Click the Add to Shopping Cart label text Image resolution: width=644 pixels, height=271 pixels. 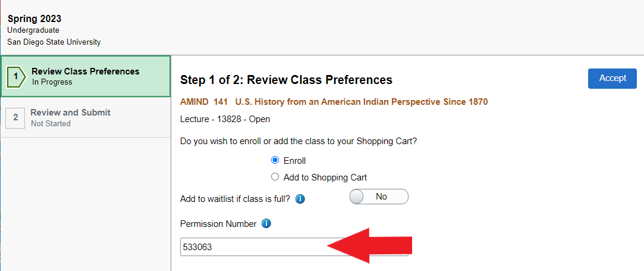(x=325, y=177)
